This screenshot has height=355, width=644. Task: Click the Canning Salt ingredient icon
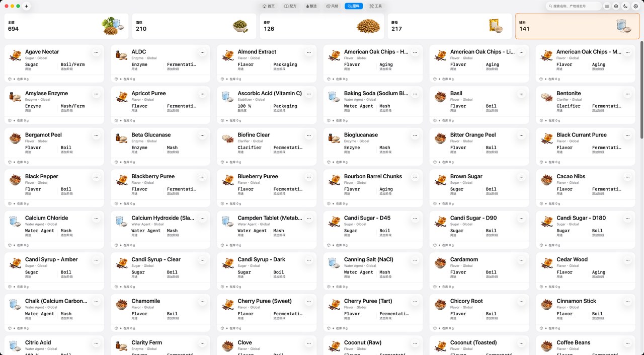coord(334,262)
